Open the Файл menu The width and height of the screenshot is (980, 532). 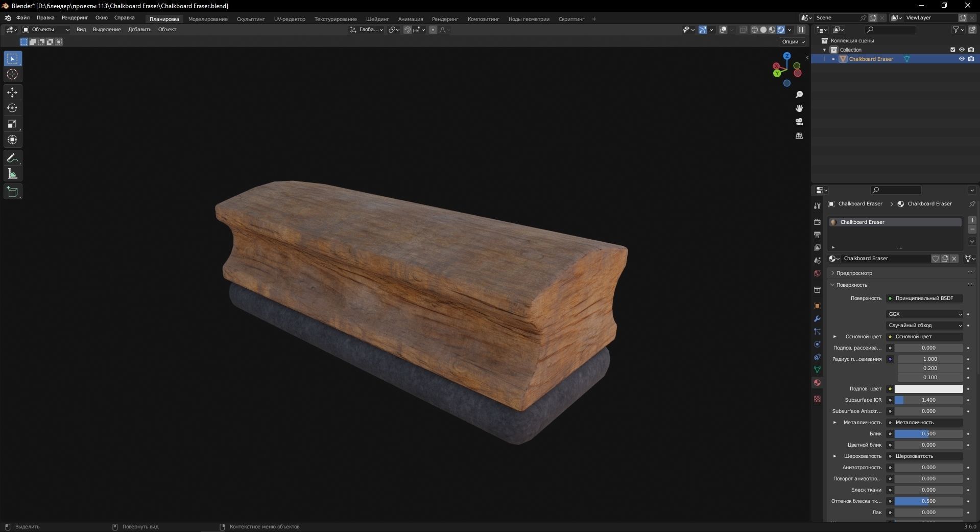click(x=23, y=18)
